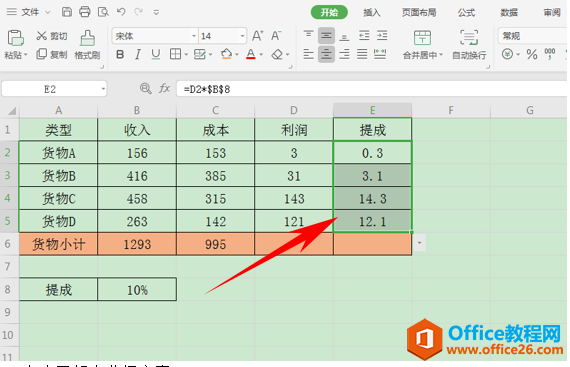The width and height of the screenshot is (570, 367).
Task: Switch to the 插入 tab
Action: tap(372, 13)
